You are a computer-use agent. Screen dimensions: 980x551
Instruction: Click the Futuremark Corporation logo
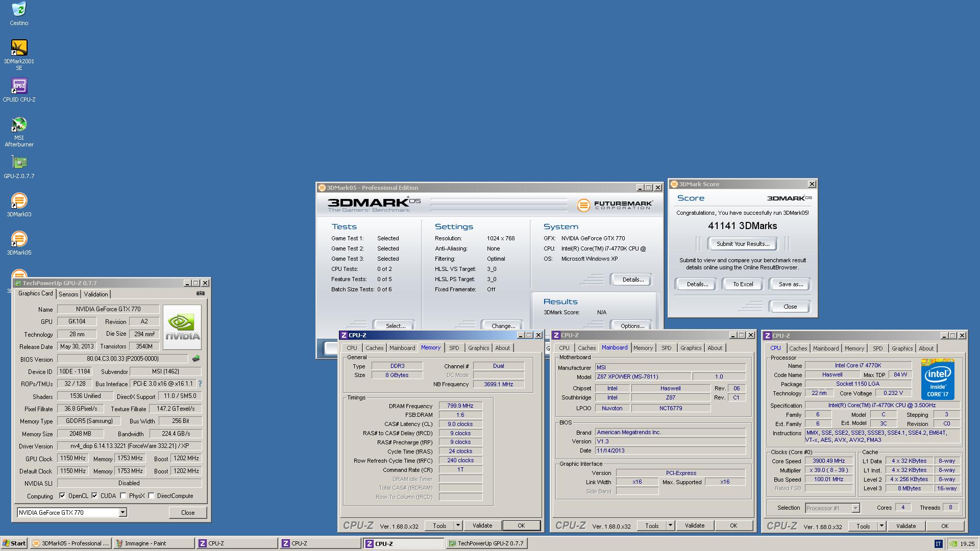[615, 205]
